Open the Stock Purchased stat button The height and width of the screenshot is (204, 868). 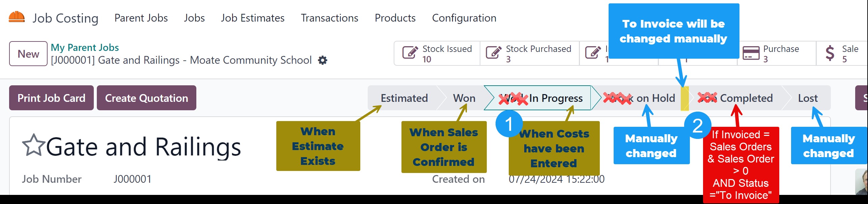pos(529,54)
